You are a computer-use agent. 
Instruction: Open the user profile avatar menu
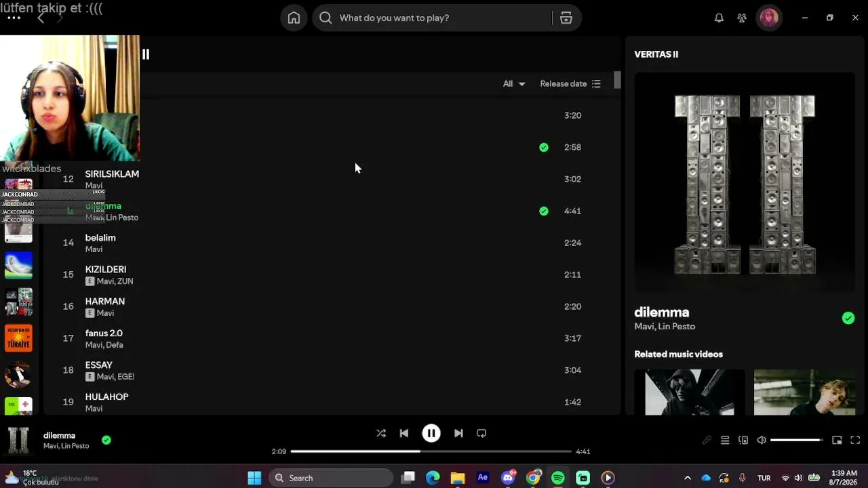[x=769, y=18]
